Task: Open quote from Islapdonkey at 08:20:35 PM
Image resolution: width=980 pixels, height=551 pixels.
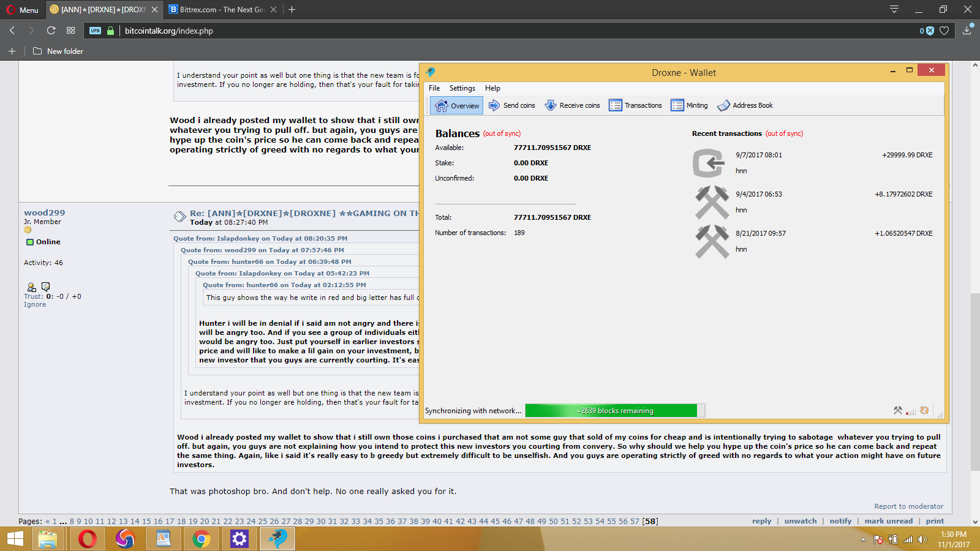Action: point(260,238)
